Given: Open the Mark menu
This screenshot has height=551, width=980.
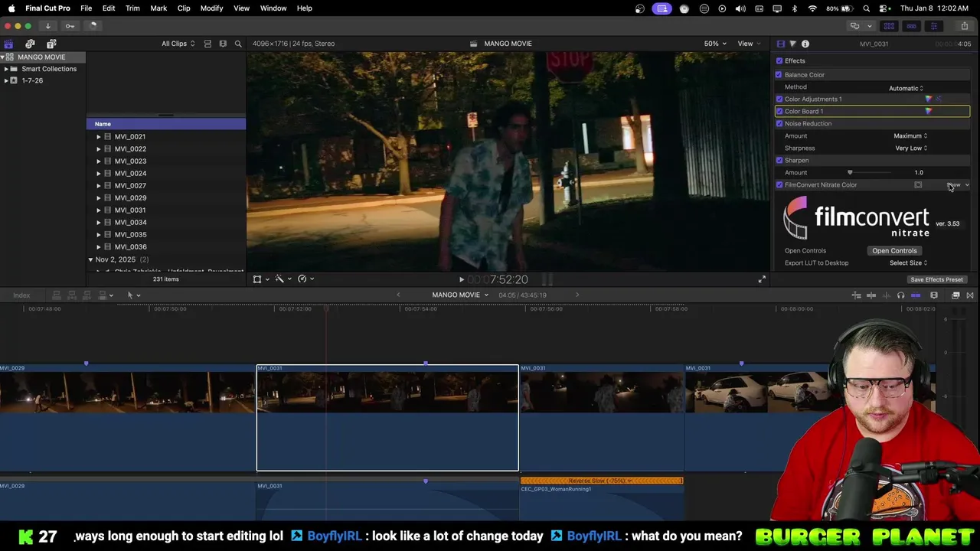Looking at the screenshot, I should coord(158,8).
